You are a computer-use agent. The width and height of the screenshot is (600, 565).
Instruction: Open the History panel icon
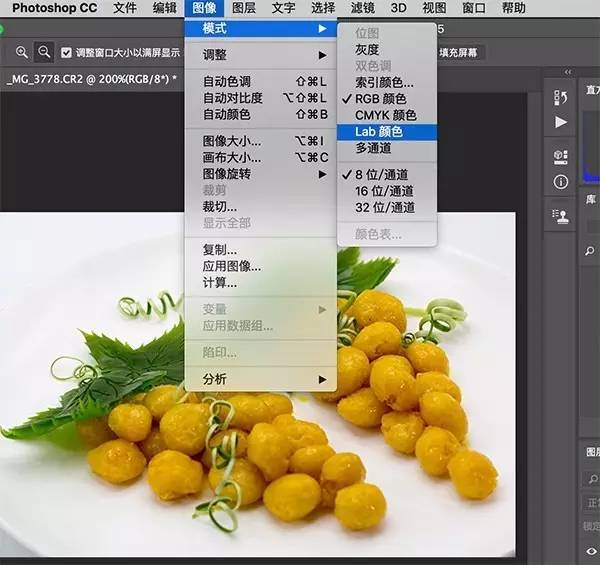pos(561,97)
